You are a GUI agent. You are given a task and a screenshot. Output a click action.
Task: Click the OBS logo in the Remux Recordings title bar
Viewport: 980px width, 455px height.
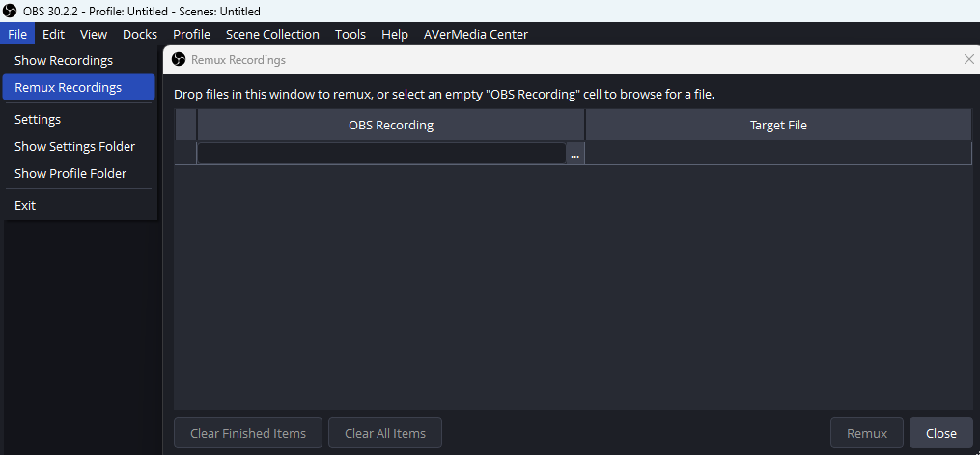(x=179, y=60)
